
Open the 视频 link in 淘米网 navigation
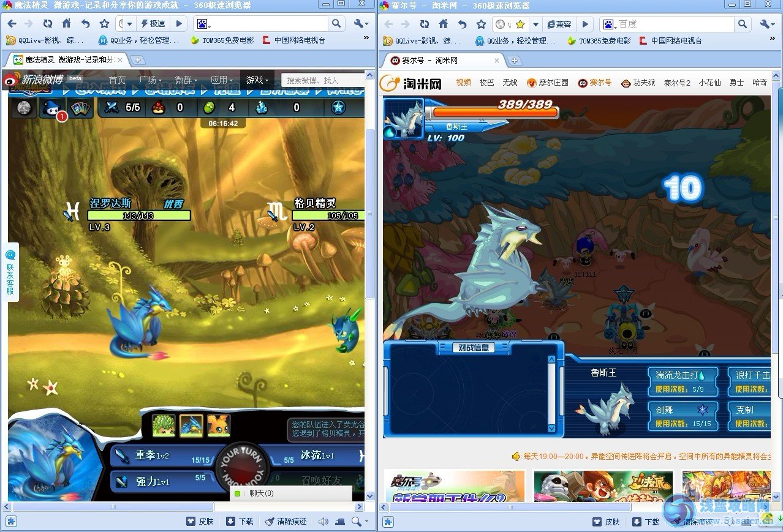tap(463, 83)
